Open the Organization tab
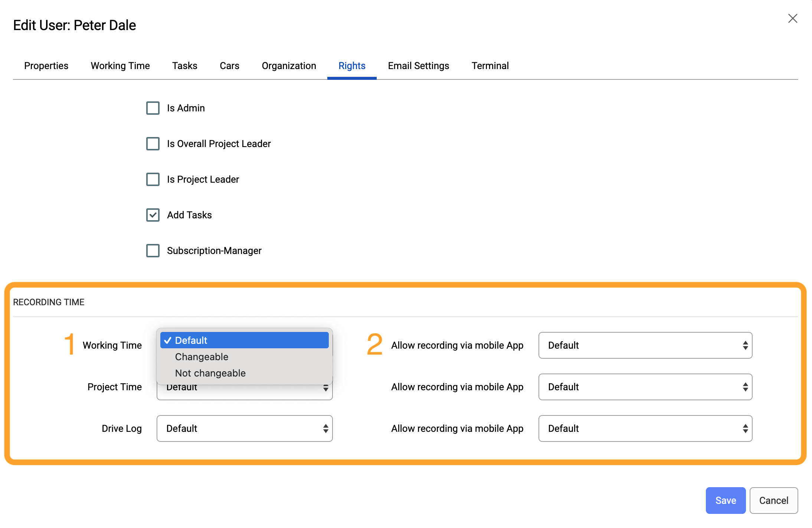This screenshot has width=812, height=528. 289,66
